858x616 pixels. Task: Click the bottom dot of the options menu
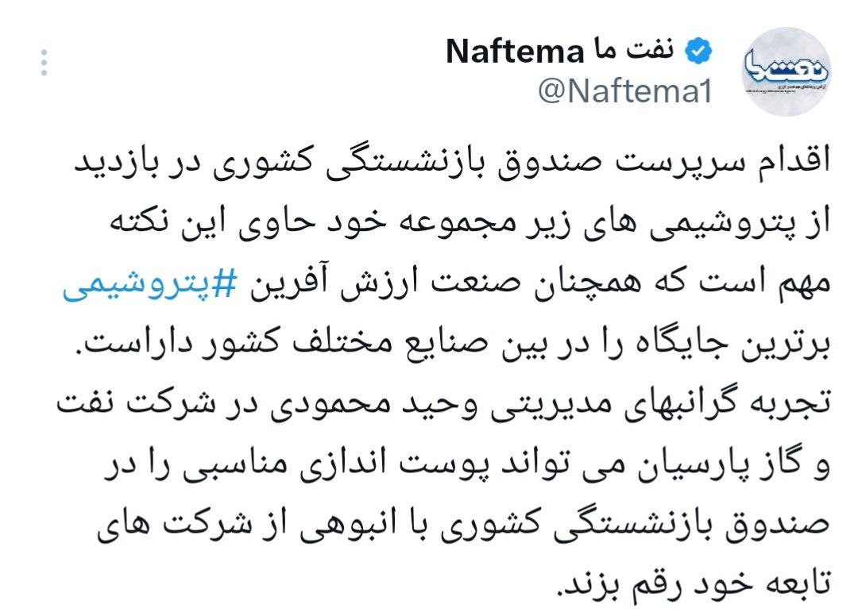coord(44,72)
